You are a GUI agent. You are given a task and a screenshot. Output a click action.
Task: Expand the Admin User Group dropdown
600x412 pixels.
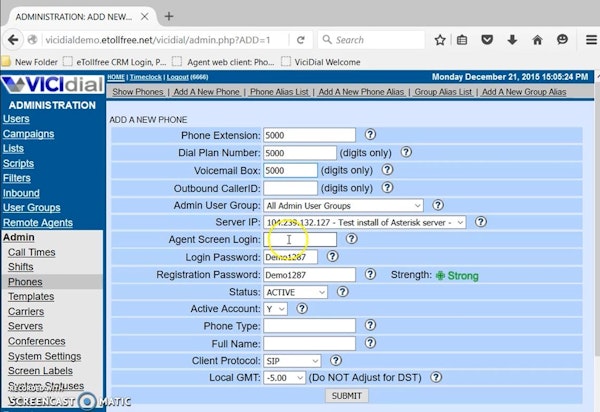point(343,205)
